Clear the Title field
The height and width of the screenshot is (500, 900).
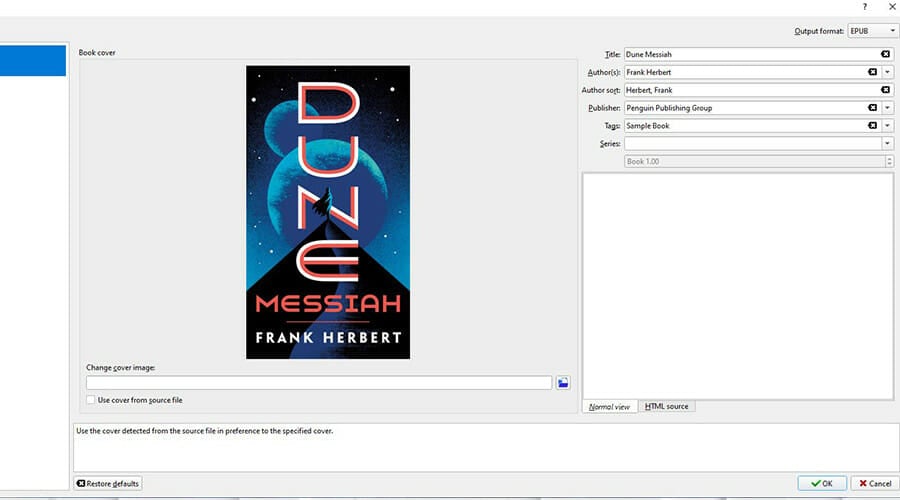(886, 54)
